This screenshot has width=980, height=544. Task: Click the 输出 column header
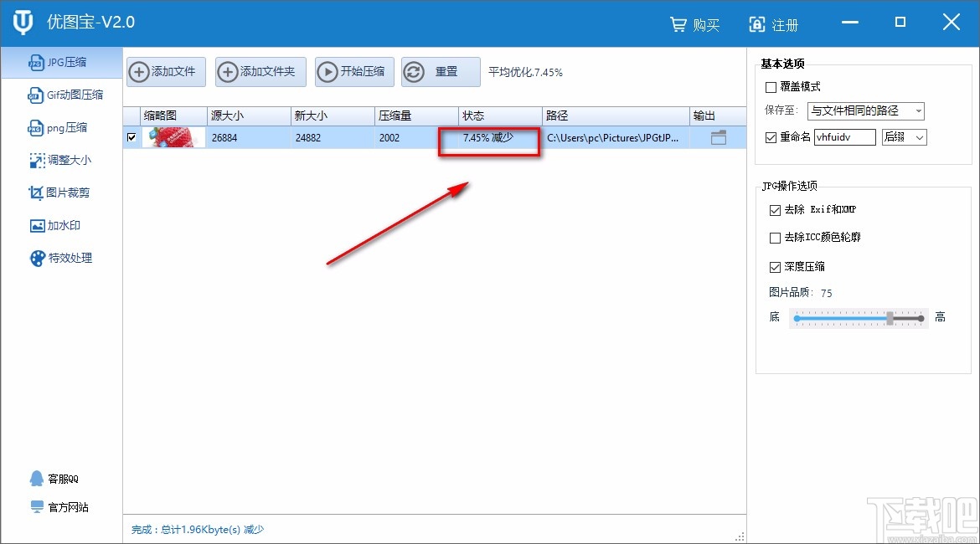click(718, 116)
